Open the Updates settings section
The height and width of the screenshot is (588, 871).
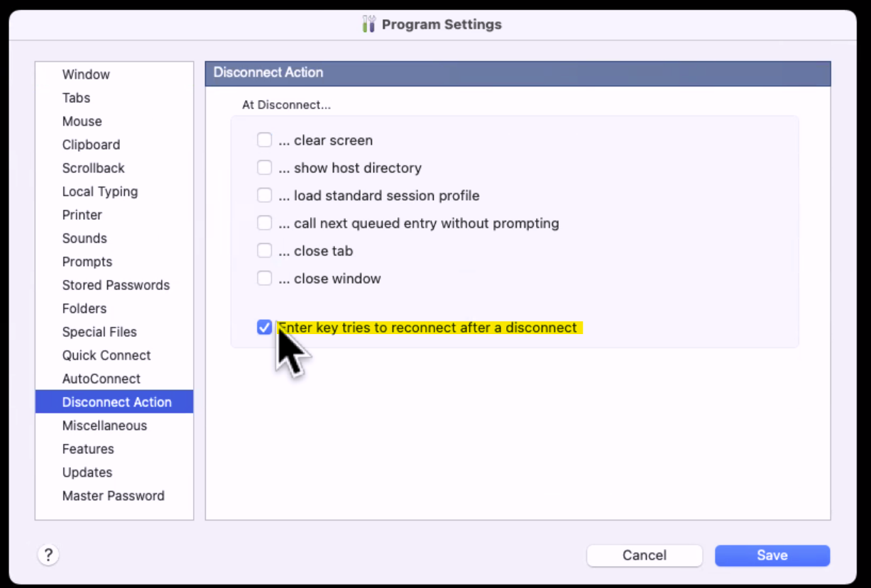click(x=114, y=472)
